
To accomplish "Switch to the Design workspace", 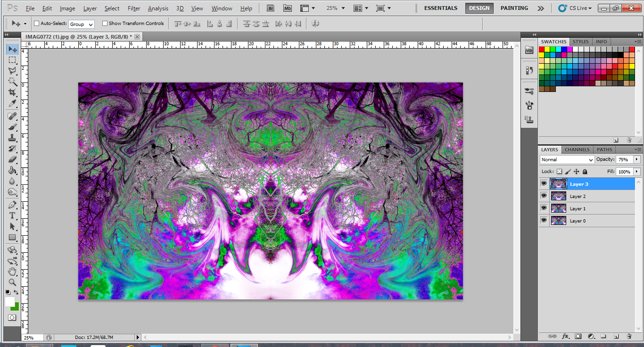I will (479, 8).
